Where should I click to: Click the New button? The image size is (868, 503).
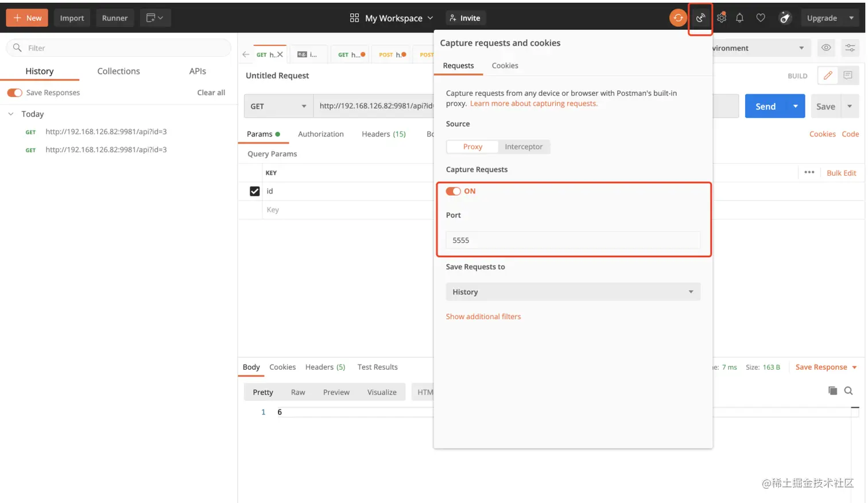(27, 18)
